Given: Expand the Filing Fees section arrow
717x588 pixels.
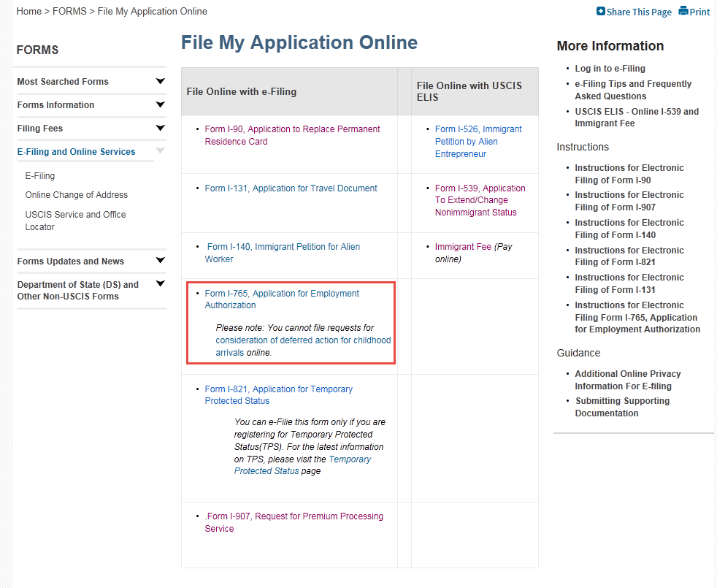Looking at the screenshot, I should coord(161,129).
